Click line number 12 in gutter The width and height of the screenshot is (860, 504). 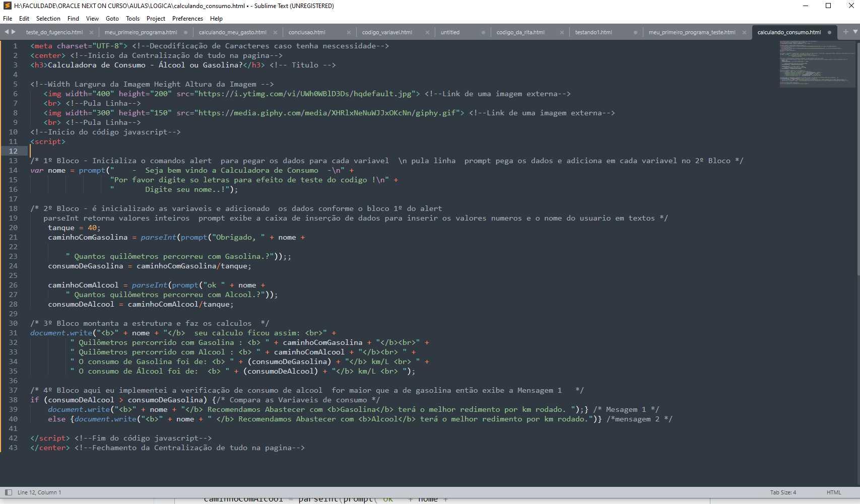tap(13, 151)
